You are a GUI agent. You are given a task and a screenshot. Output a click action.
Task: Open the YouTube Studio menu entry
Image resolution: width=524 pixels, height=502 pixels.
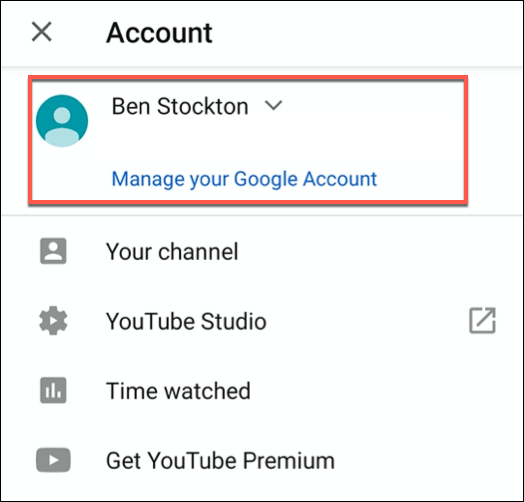click(262, 321)
